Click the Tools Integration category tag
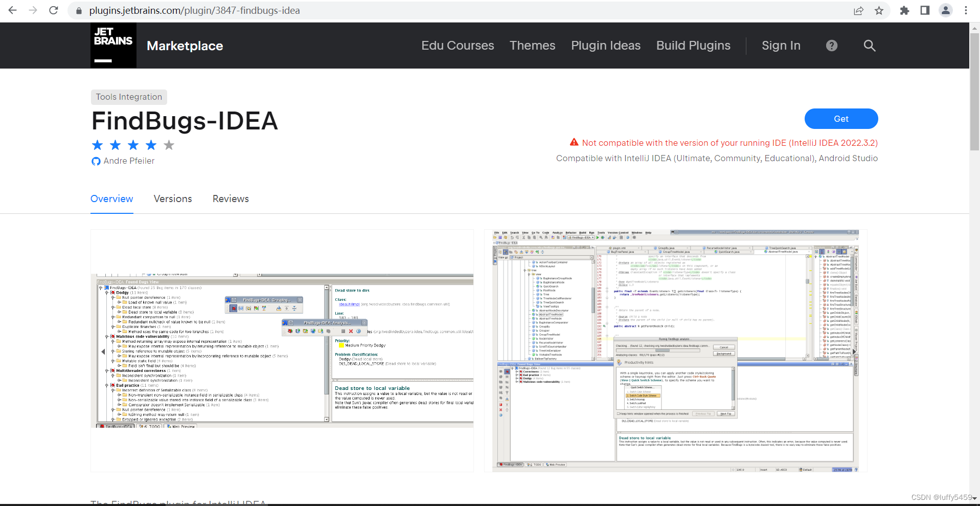Viewport: 980px width, 506px height. (x=129, y=97)
